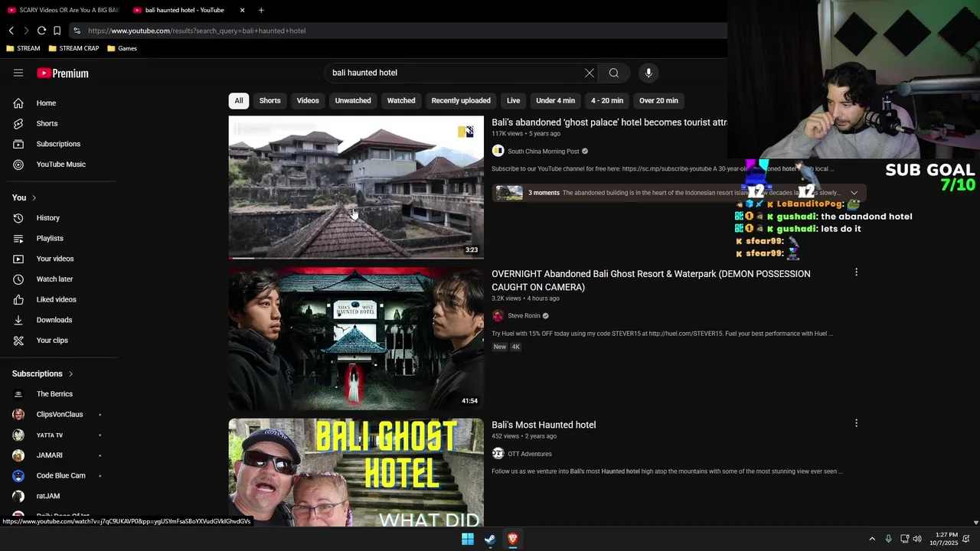
Task: Filter results by Watched
Action: 401,100
